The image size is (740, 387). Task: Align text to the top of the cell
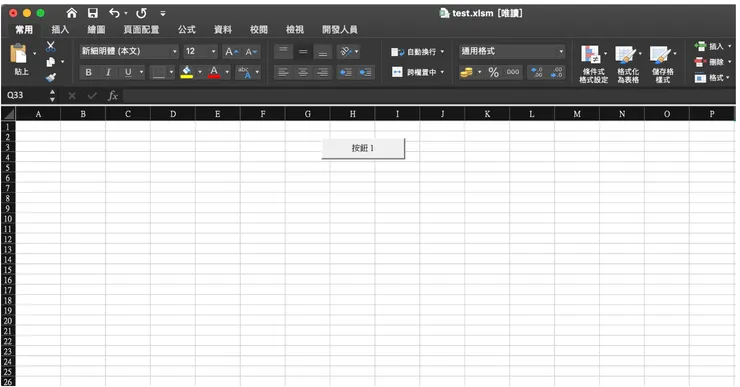(x=283, y=51)
